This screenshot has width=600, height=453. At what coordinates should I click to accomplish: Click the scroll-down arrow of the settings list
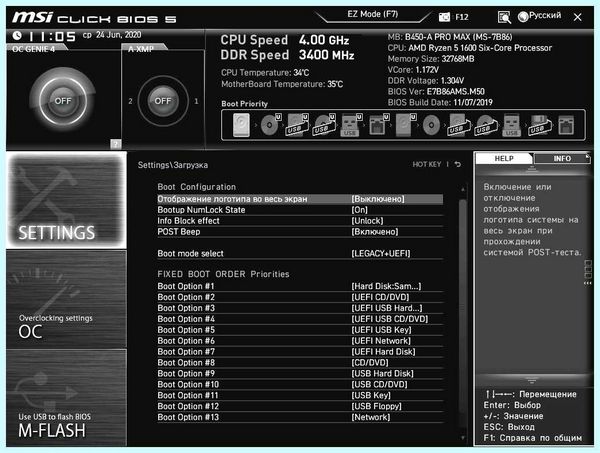coord(463,438)
